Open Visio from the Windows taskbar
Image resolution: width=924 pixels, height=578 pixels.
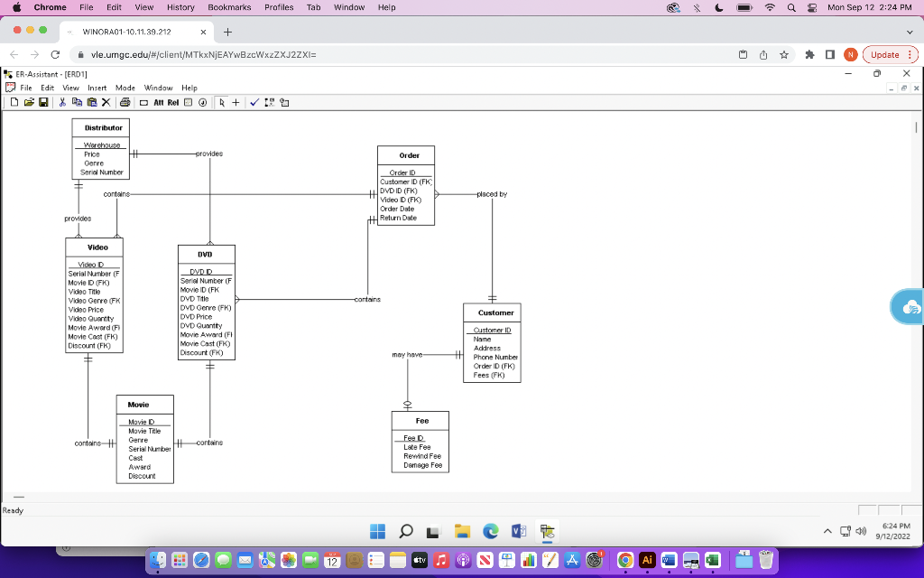click(x=519, y=531)
